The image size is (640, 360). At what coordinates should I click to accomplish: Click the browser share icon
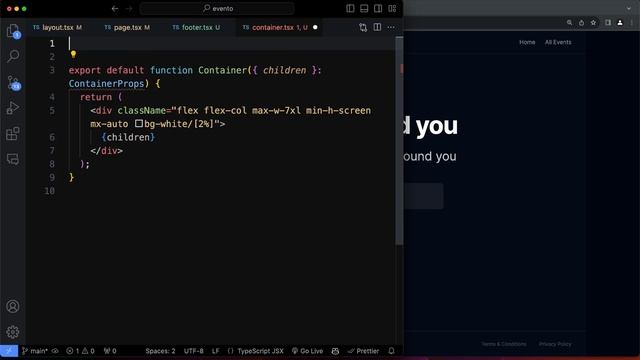581,23
